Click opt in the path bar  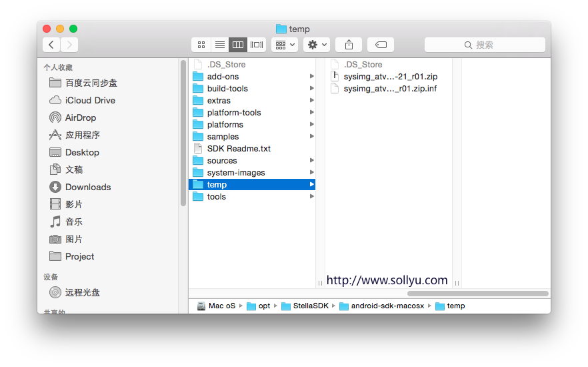[259, 306]
